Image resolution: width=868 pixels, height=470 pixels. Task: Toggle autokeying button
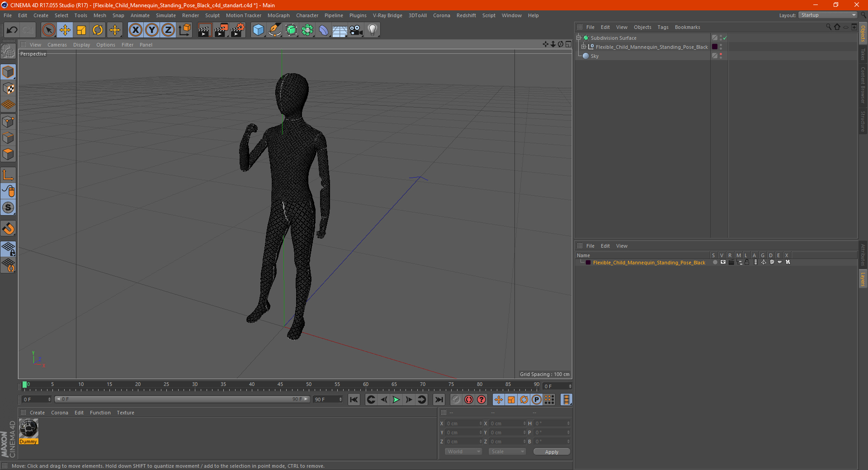(x=469, y=399)
